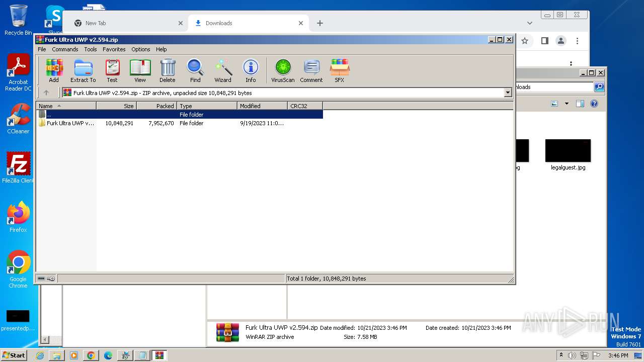Click the Explorer search input field
The height and width of the screenshot is (362, 644).
tap(554, 87)
